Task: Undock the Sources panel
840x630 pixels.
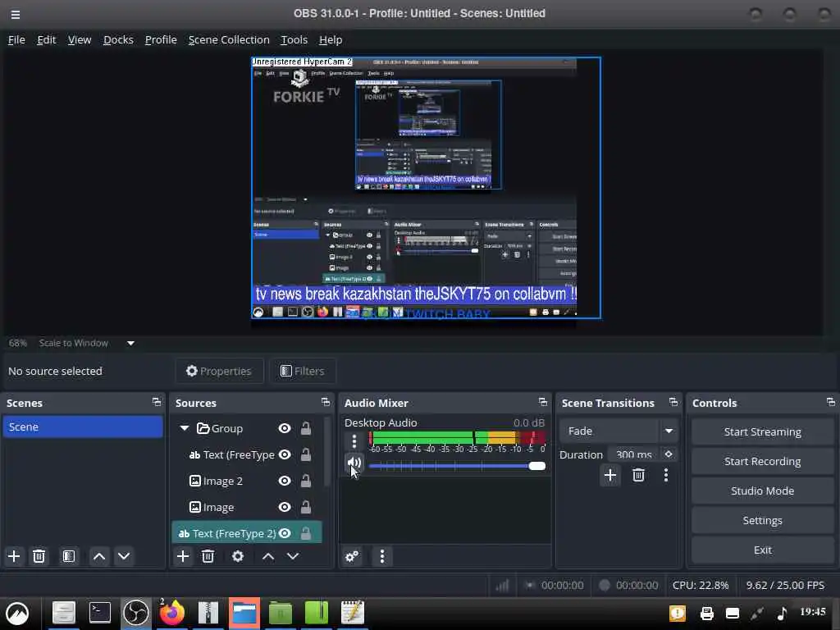Action: tap(326, 402)
